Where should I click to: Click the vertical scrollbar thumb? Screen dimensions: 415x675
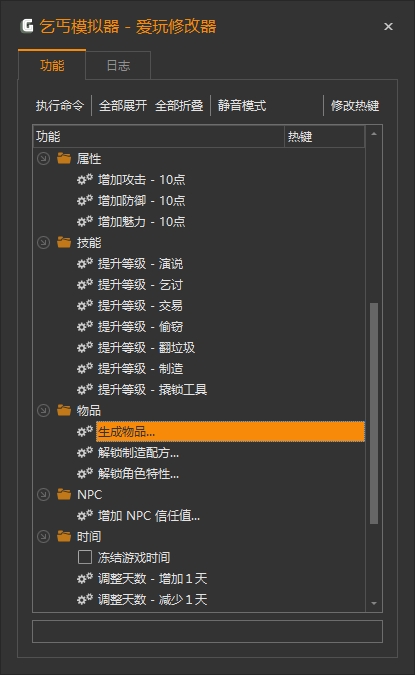tap(374, 413)
